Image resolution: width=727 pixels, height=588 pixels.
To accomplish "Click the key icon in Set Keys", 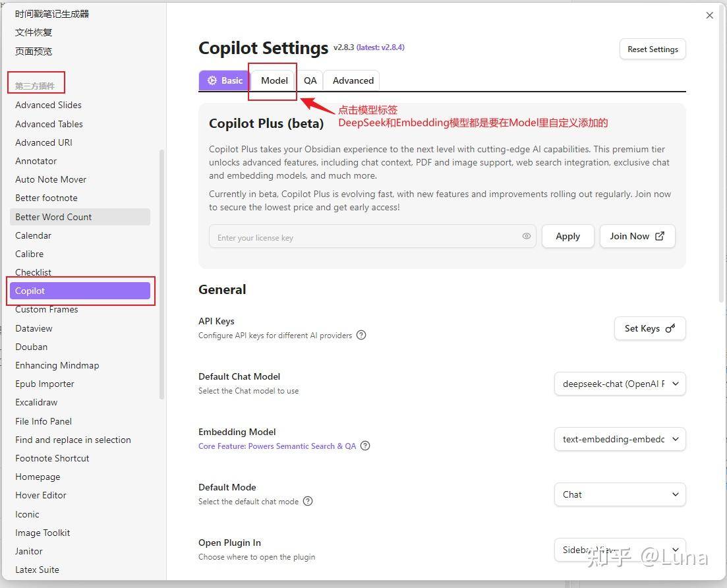I will coord(670,328).
